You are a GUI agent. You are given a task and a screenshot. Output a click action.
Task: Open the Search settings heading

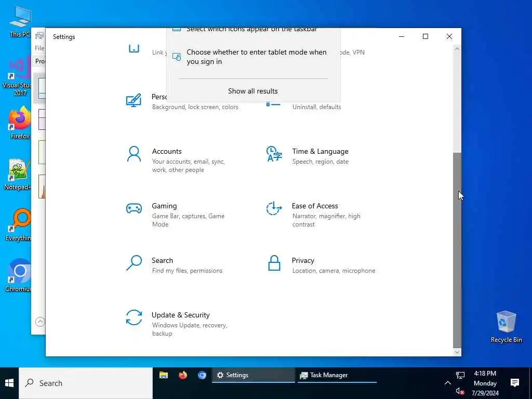(x=162, y=261)
